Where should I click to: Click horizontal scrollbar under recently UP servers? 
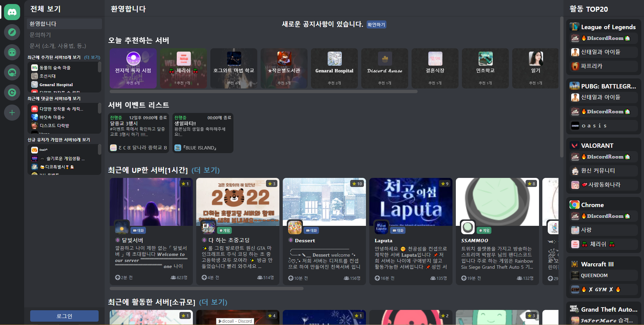(207, 288)
